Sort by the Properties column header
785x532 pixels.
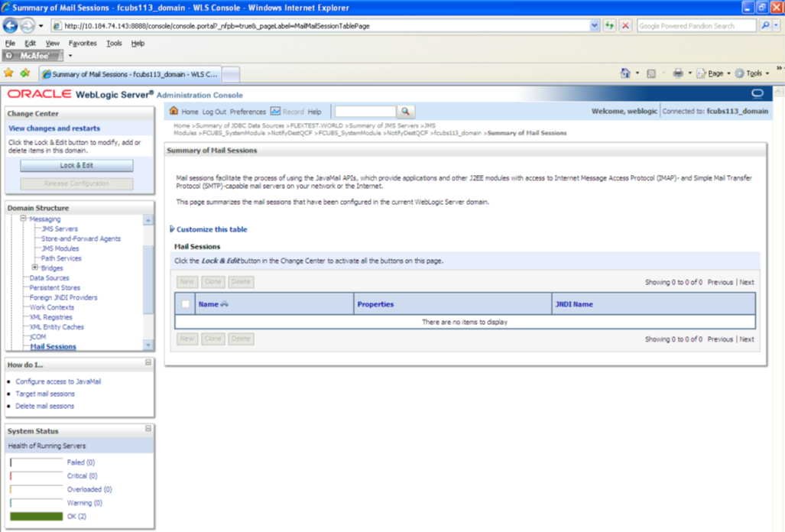(x=375, y=304)
